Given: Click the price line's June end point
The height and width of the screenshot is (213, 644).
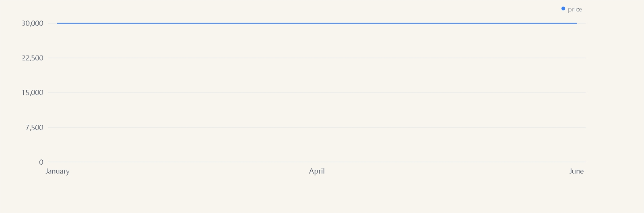Looking at the screenshot, I should [x=576, y=23].
